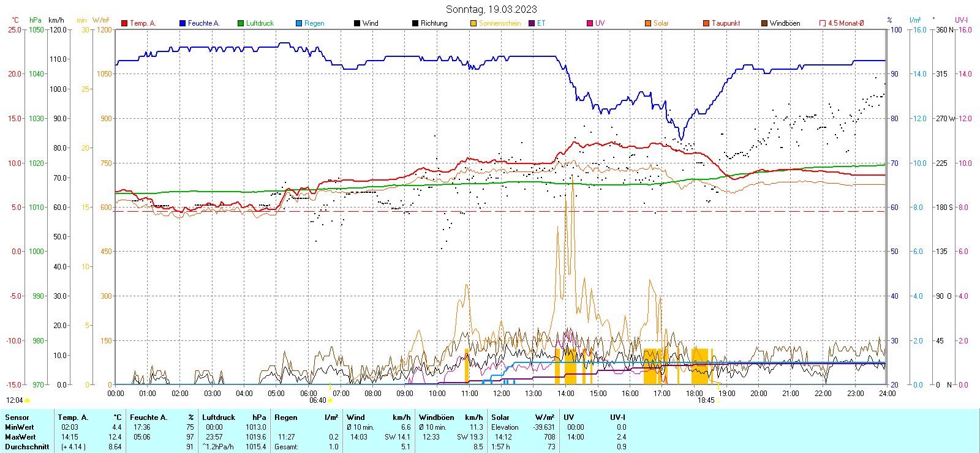
Task: Click the magenta UV legend square
Action: (590, 23)
